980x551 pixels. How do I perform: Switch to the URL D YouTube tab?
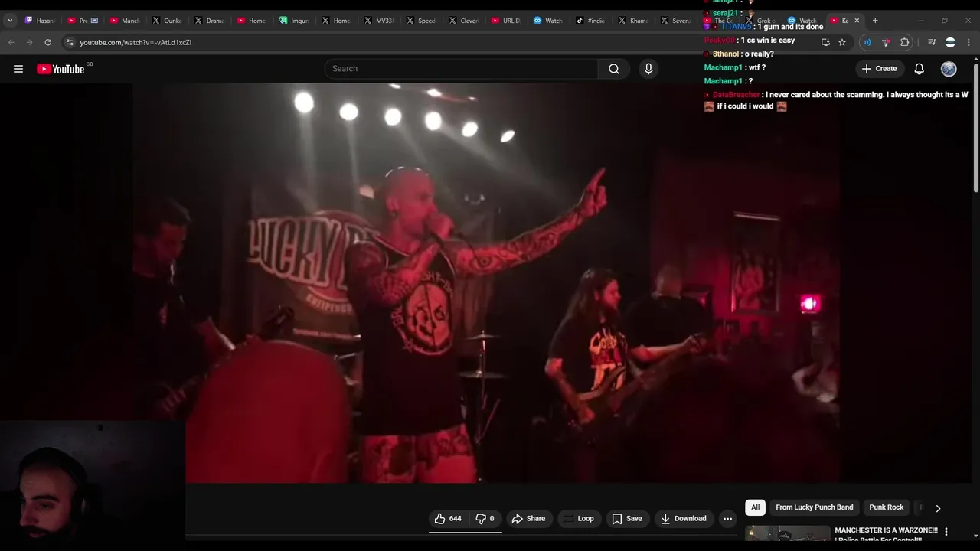(x=506, y=21)
